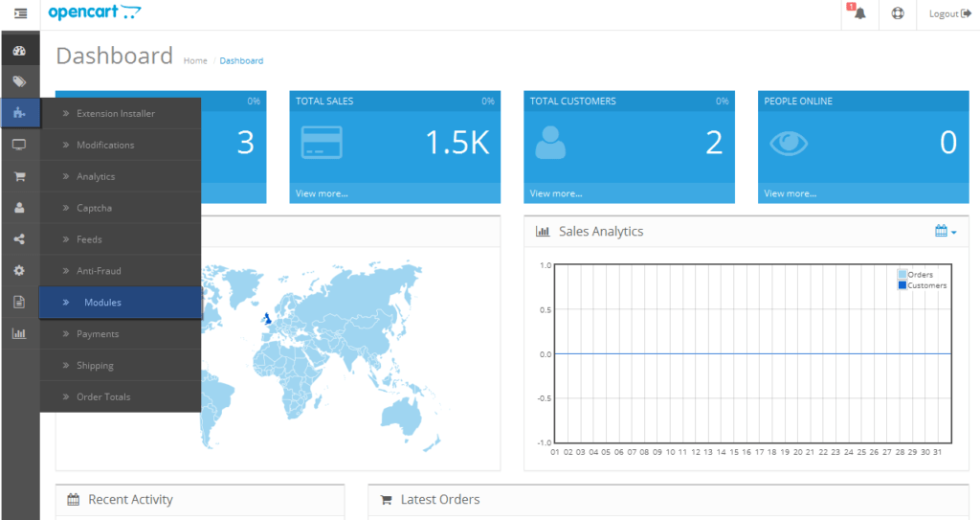The image size is (980, 520).
Task: Follow View more link under People Online
Action: tap(790, 193)
